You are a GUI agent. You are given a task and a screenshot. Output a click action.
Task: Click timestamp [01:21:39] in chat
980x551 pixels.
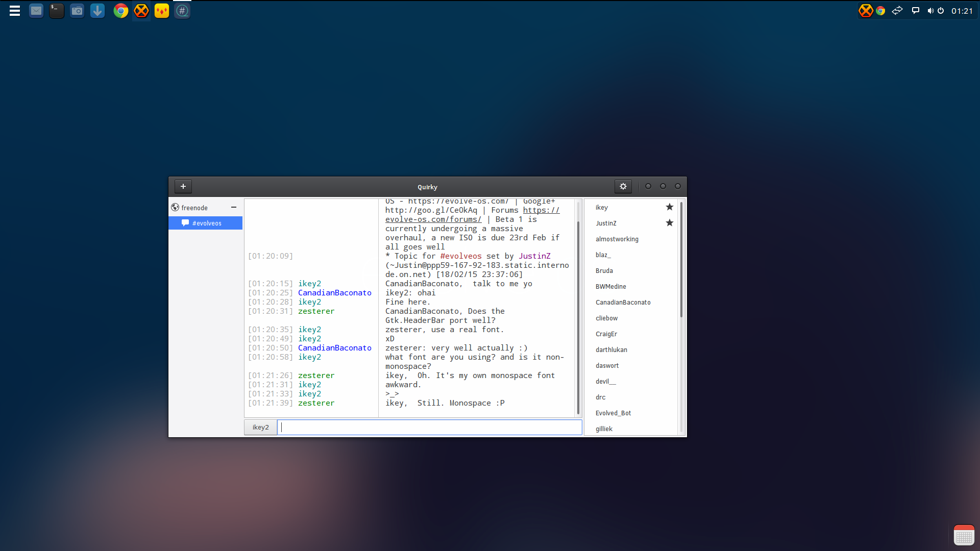click(271, 403)
